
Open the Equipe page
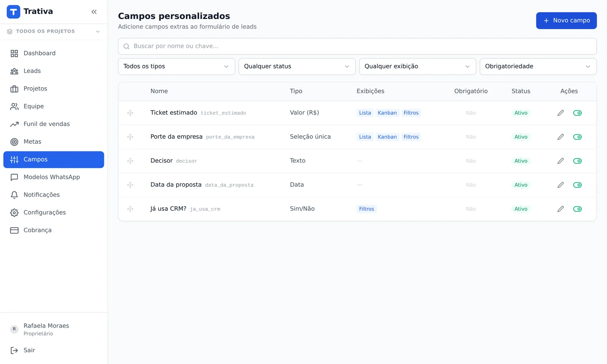pyautogui.click(x=53, y=107)
